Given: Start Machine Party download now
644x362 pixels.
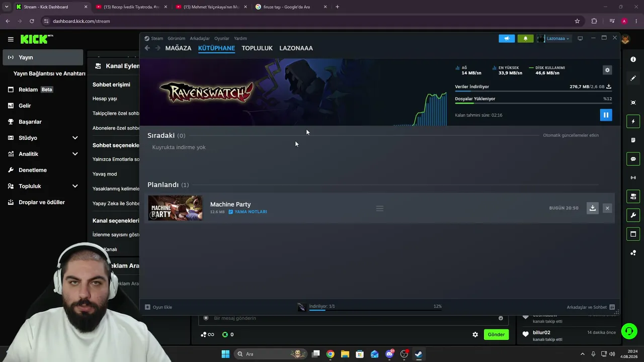Looking at the screenshot, I should click(593, 208).
